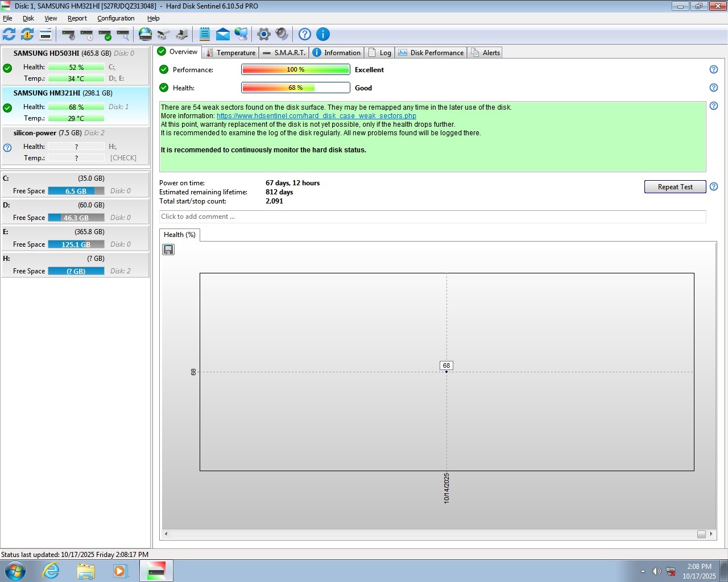Click the globe over disk toolbar icon
Image resolution: width=728 pixels, height=582 pixels.
(146, 34)
